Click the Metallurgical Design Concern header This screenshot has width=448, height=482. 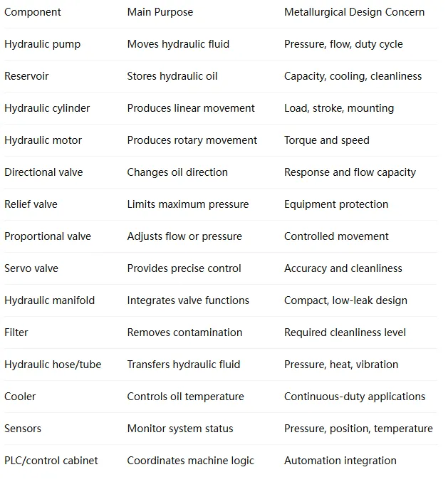click(x=354, y=12)
